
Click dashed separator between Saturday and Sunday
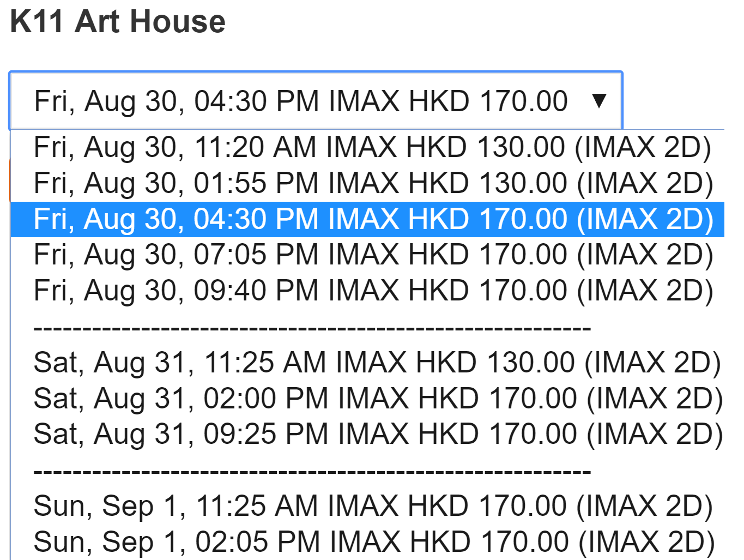(312, 471)
